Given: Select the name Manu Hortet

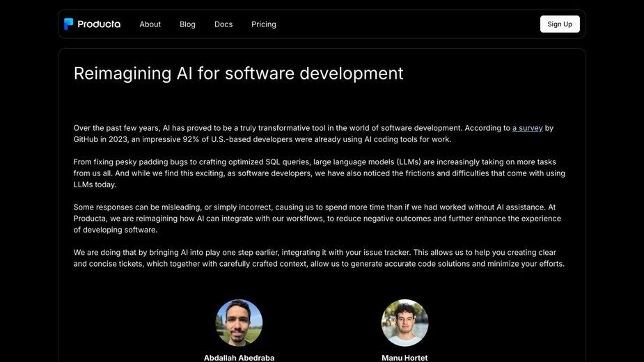Looking at the screenshot, I should [x=405, y=358].
